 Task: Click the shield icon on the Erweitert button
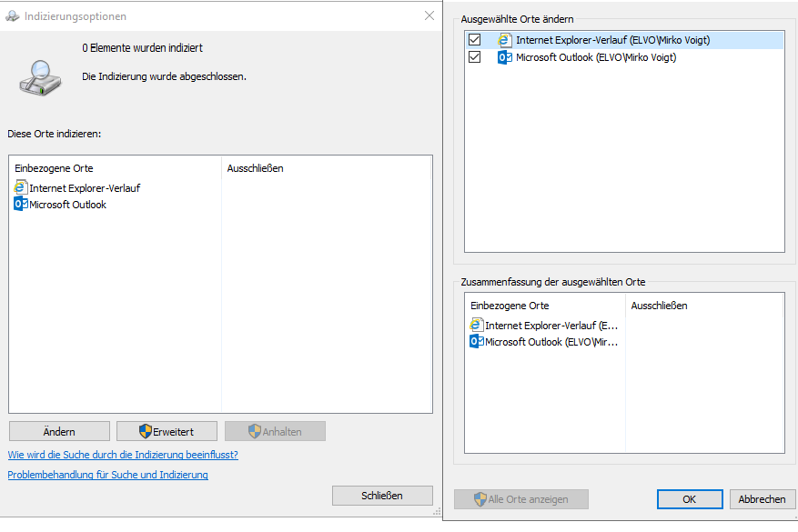(x=145, y=431)
